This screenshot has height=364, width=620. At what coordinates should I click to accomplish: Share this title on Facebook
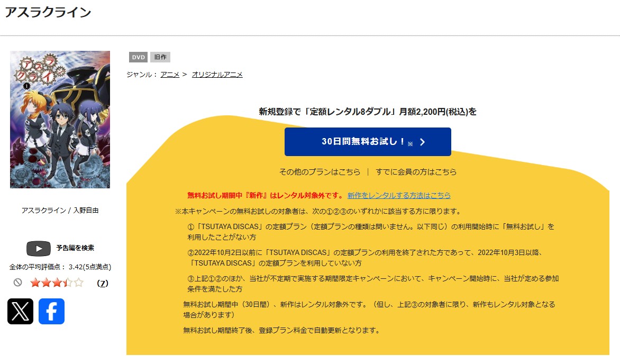pos(51,311)
